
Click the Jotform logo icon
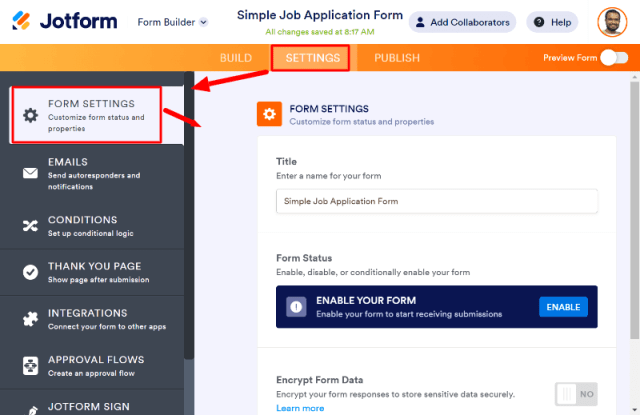click(x=21, y=20)
